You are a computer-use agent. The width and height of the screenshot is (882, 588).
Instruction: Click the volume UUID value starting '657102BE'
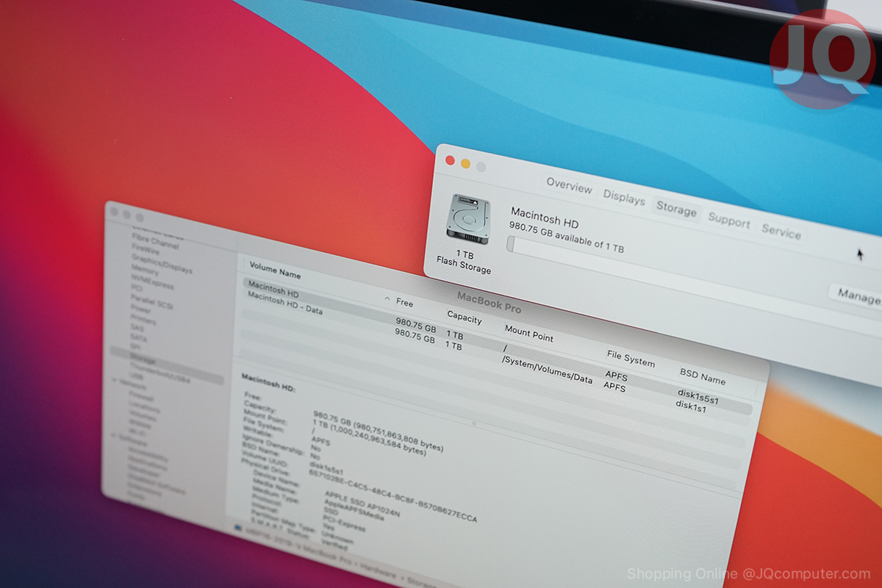393,495
